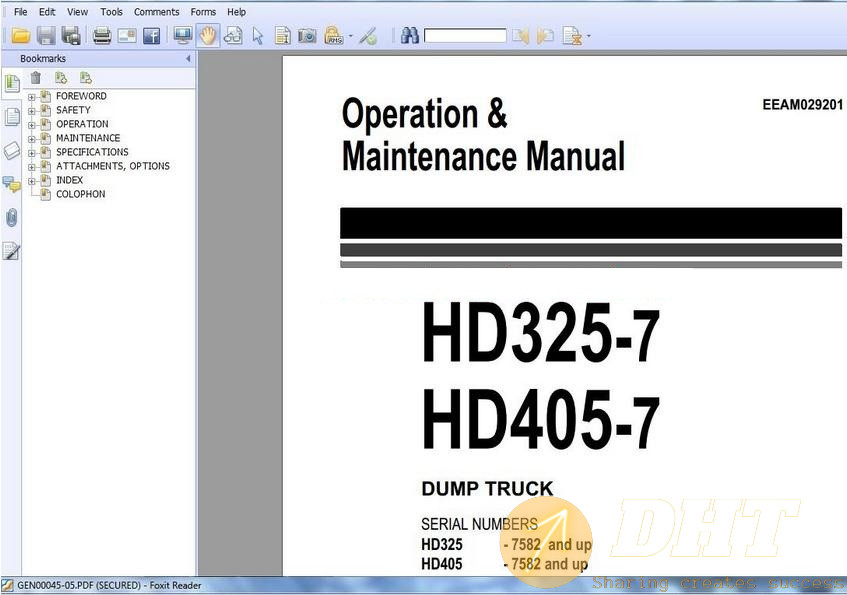Click the Facebook share icon

tap(152, 36)
